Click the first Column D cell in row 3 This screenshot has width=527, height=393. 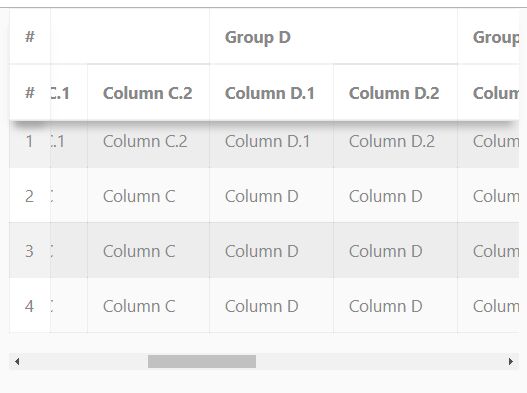[x=272, y=250]
